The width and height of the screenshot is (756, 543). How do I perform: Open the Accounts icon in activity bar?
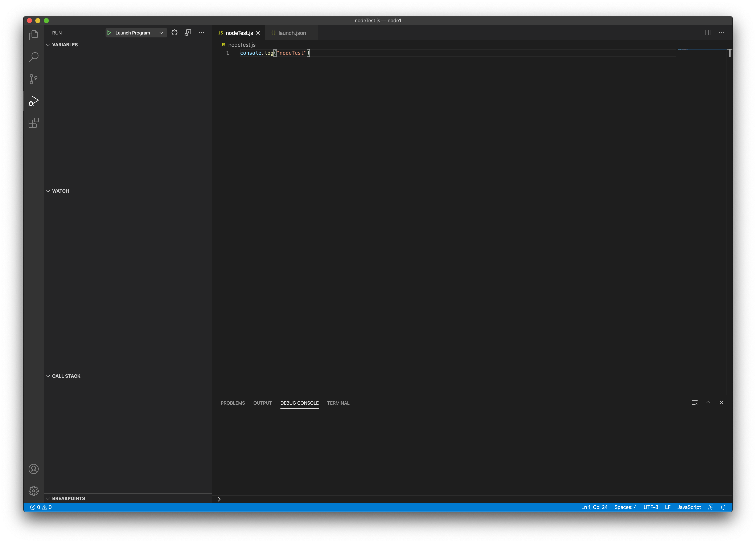tap(33, 469)
